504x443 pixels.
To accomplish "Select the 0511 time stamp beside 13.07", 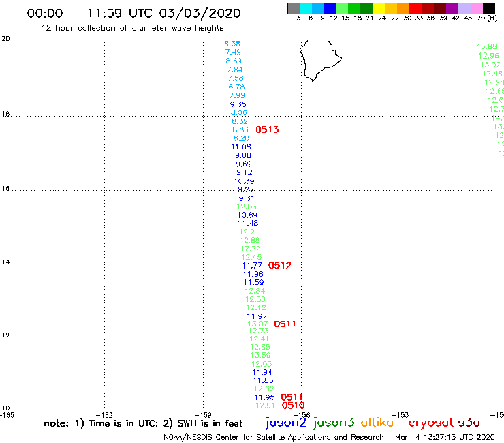I will point(285,324).
